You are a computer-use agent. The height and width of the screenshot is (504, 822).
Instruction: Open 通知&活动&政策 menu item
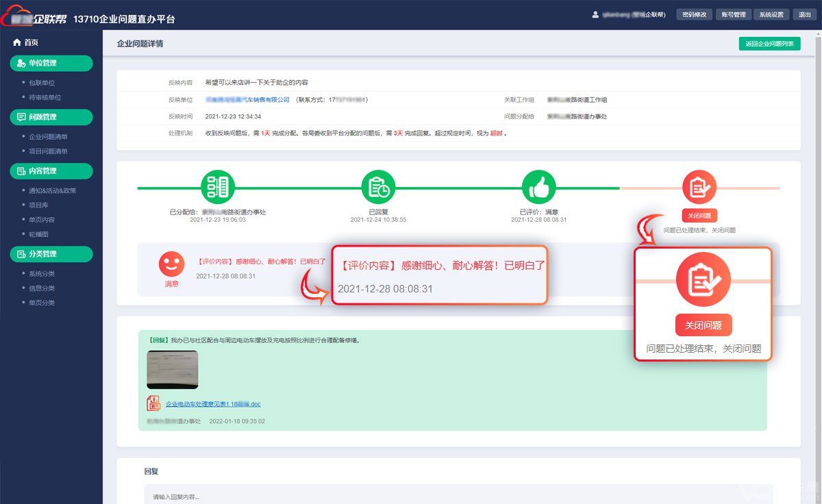[x=53, y=190]
